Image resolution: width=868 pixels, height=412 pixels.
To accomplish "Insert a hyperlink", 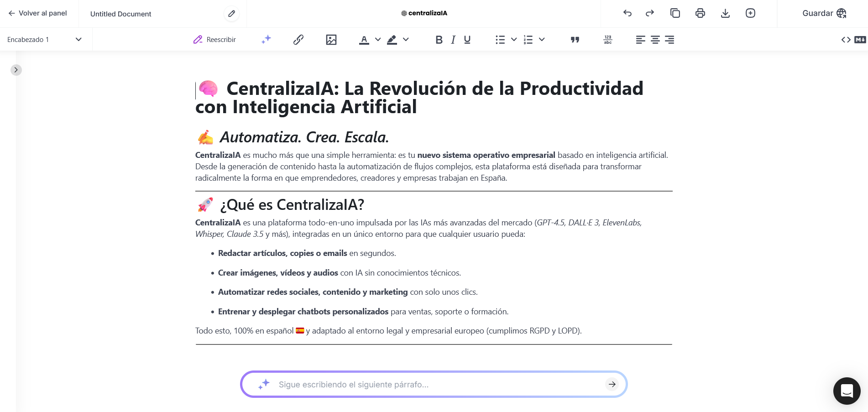I will click(298, 40).
